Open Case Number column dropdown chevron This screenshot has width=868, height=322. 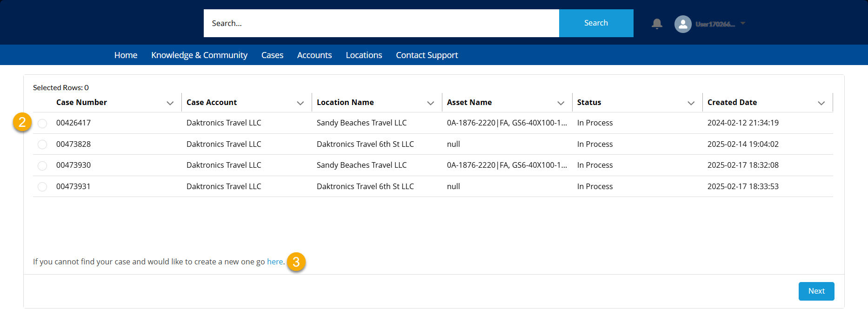pos(170,103)
